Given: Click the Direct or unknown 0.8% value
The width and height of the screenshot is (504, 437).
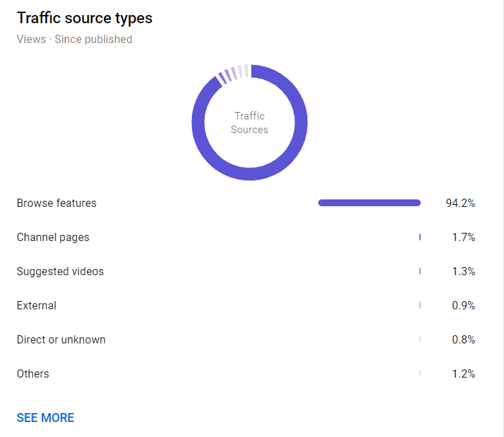Looking at the screenshot, I should click(x=464, y=339).
